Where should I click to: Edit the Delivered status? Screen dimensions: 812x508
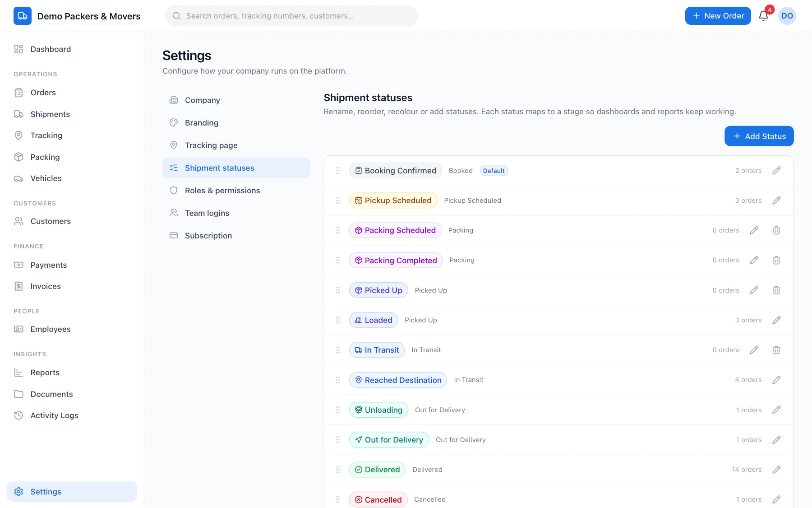click(x=776, y=470)
